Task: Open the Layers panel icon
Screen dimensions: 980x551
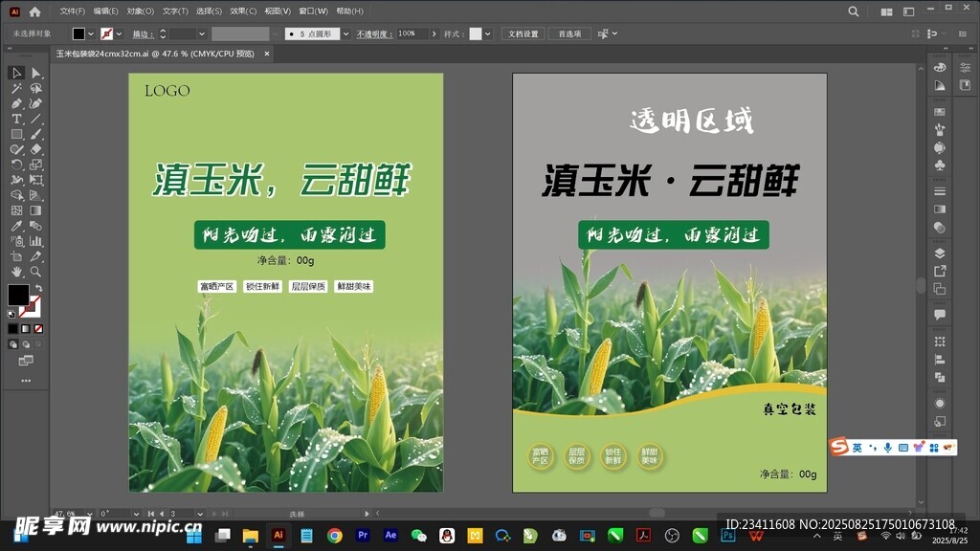Action: tap(939, 253)
